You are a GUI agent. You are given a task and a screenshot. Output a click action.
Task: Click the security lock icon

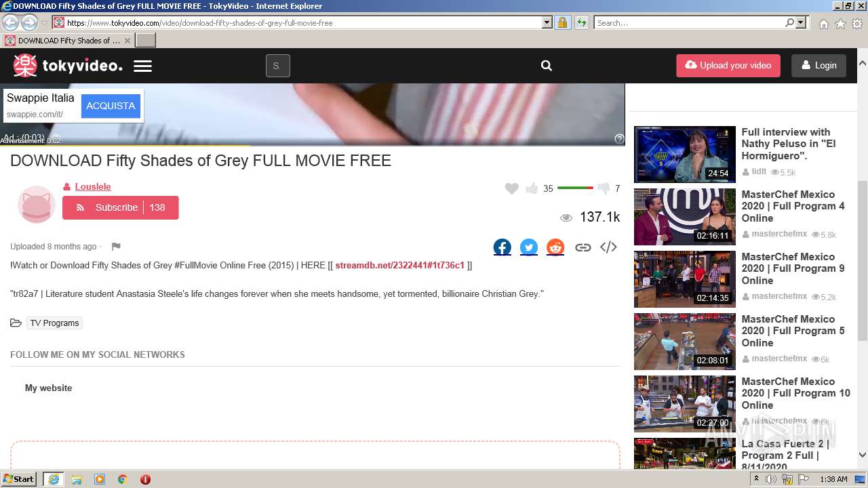[x=562, y=22]
